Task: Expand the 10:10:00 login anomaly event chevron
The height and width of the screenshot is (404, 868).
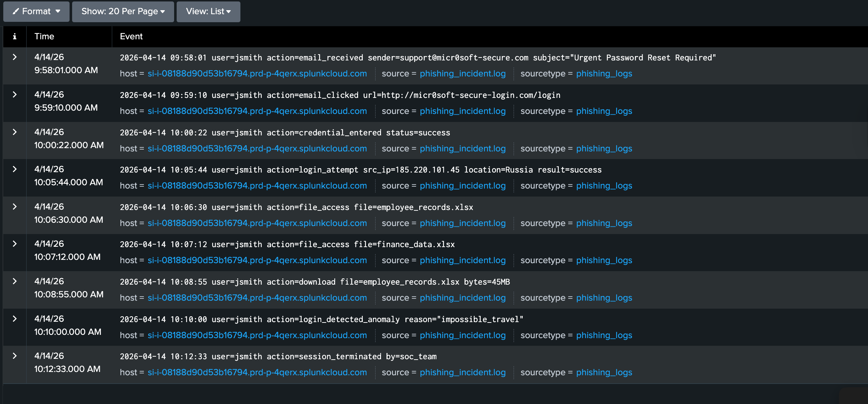Action: point(15,319)
